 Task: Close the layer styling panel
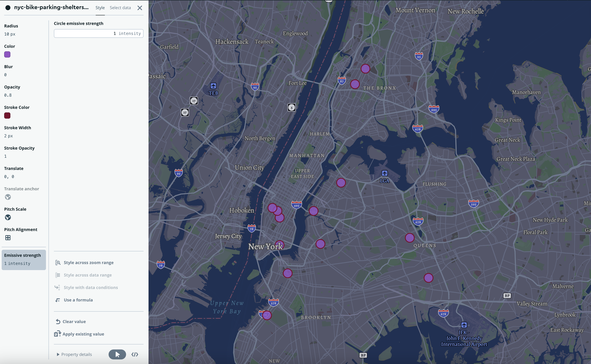pos(140,8)
